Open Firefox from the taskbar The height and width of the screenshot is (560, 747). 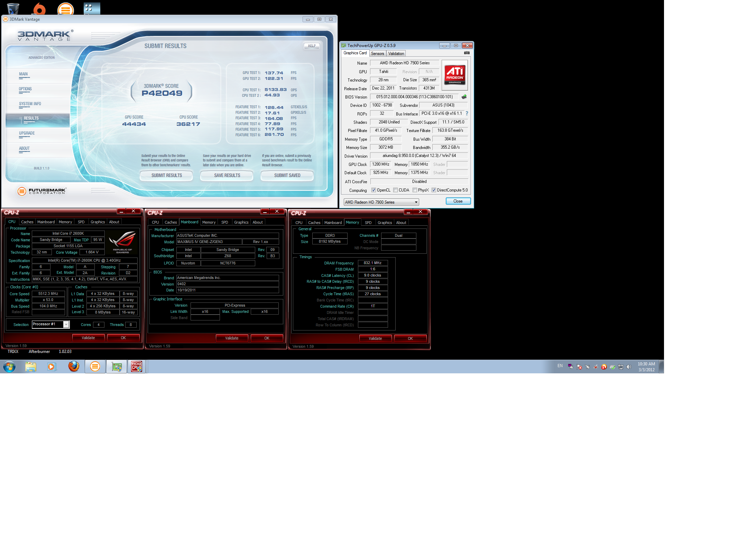pos(74,366)
